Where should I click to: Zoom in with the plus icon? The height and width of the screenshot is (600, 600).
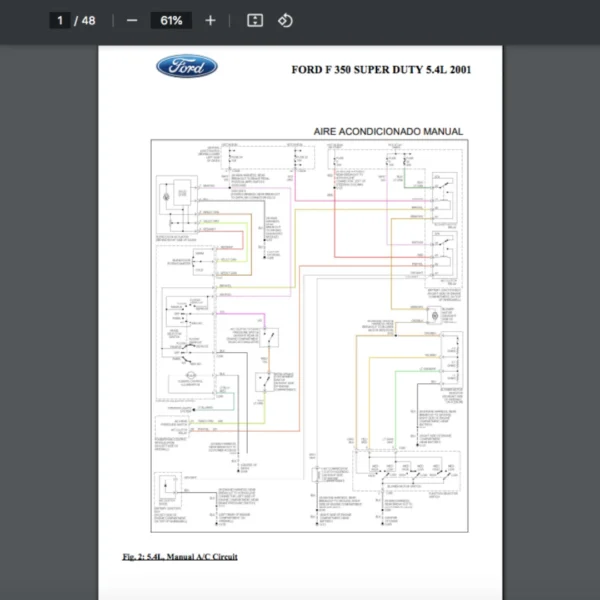[x=209, y=20]
